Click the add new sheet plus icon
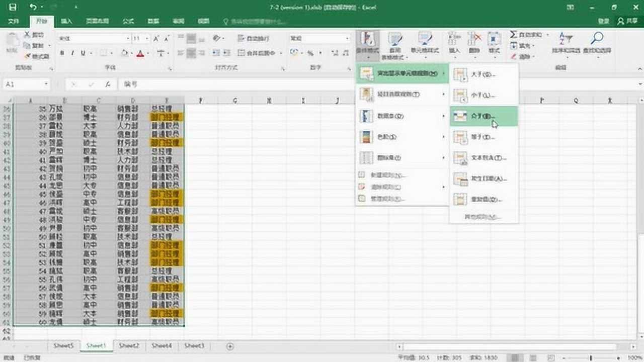644x362 pixels. [x=230, y=346]
